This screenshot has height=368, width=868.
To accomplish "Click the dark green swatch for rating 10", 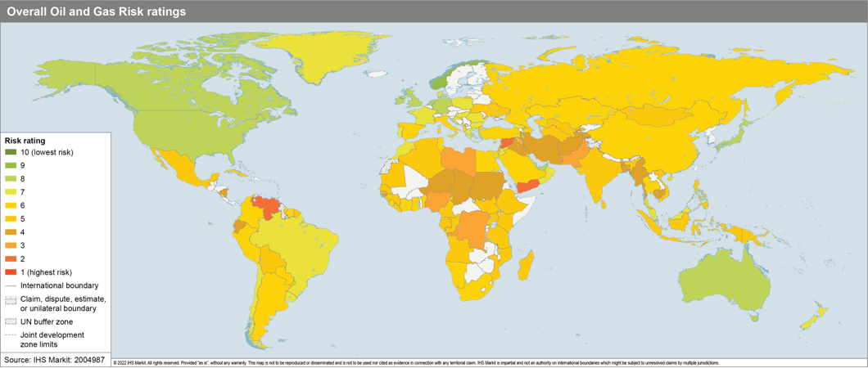I will 11,153.
